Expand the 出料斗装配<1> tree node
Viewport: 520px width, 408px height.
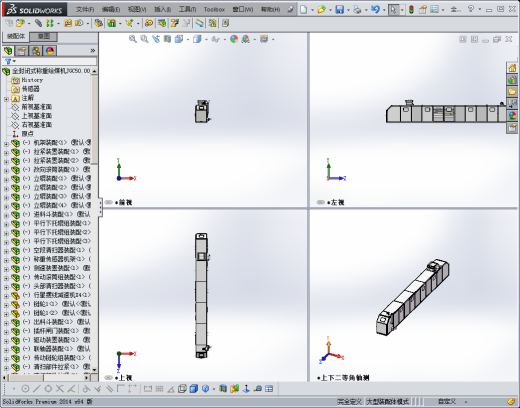[x=6, y=323]
